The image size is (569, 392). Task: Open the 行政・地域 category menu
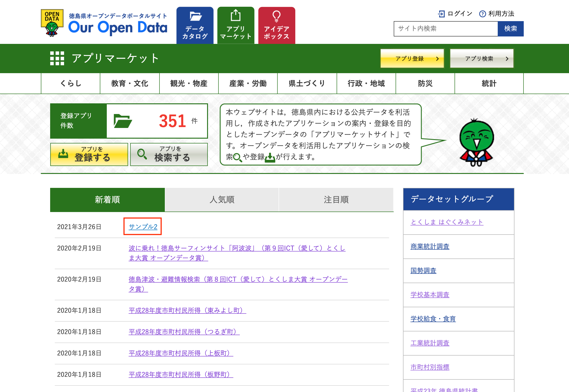[x=366, y=84]
